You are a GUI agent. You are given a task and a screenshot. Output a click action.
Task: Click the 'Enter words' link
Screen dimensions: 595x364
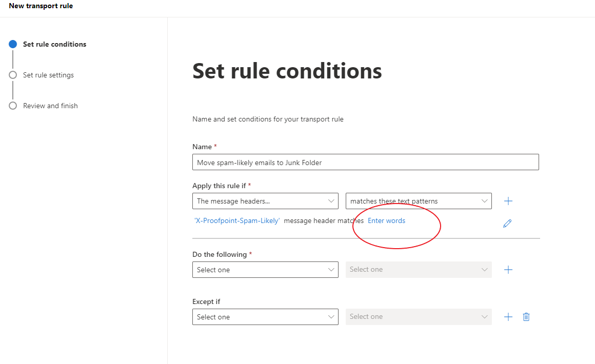point(386,220)
